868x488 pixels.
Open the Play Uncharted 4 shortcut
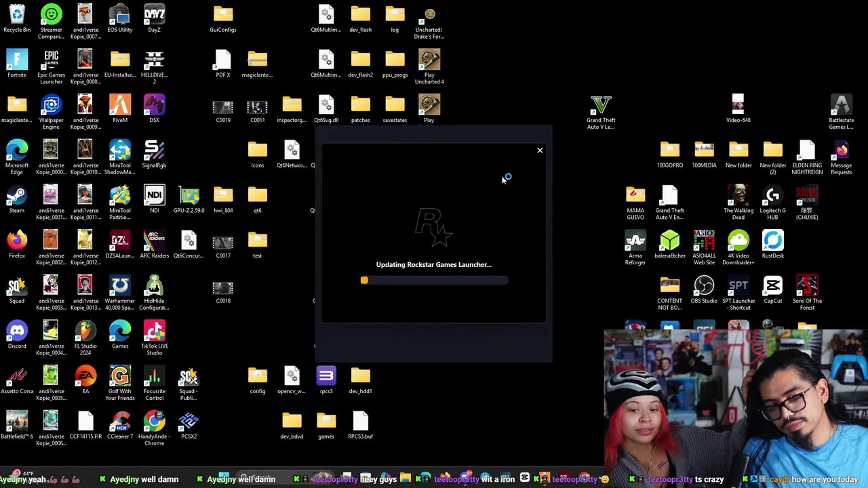pyautogui.click(x=429, y=66)
